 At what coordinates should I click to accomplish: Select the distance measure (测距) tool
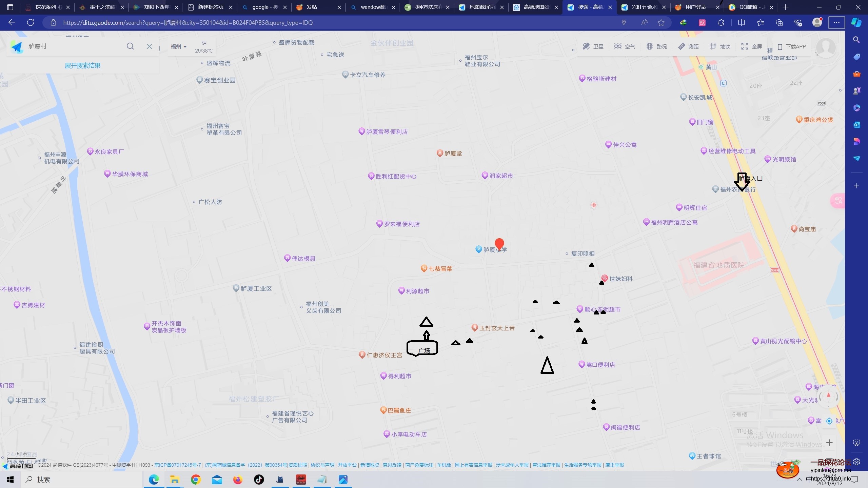(x=688, y=46)
